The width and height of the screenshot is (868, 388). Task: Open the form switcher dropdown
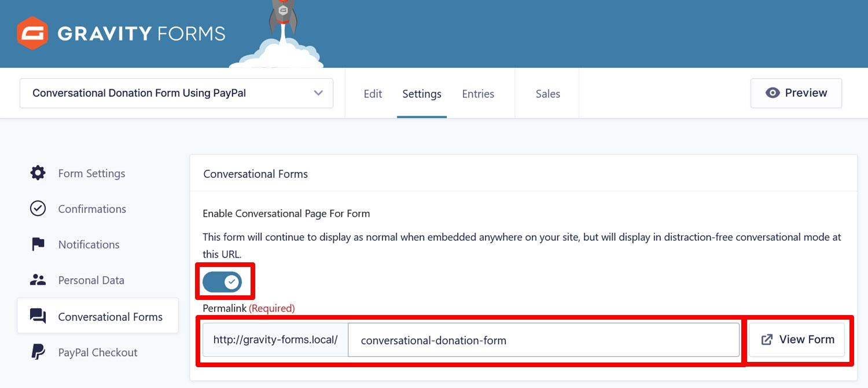click(176, 93)
